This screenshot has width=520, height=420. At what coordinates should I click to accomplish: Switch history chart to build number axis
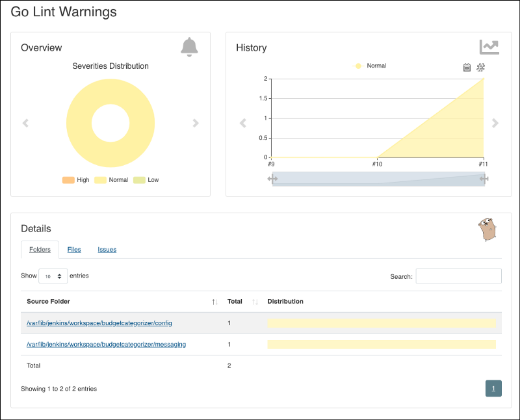click(481, 67)
